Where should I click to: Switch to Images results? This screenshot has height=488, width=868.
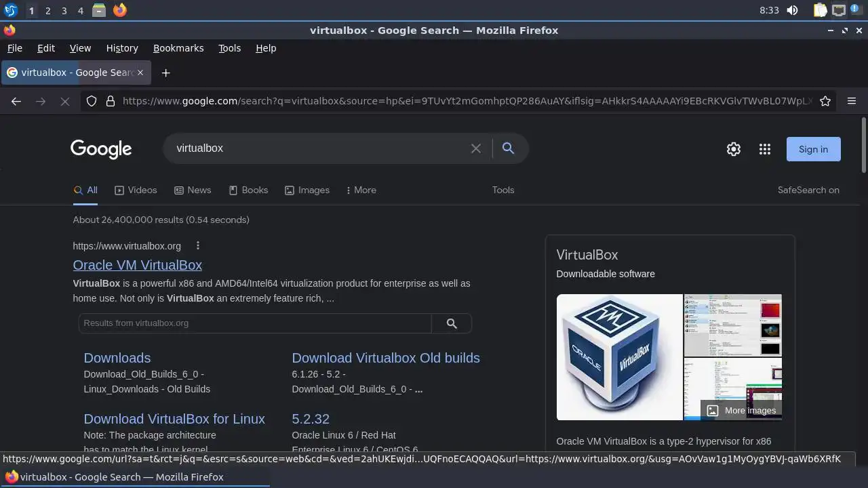click(x=307, y=190)
